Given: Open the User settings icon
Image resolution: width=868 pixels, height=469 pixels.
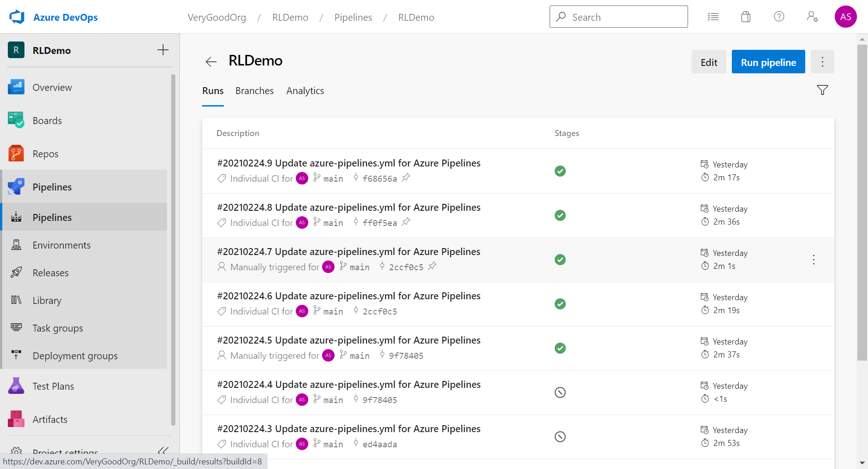Looking at the screenshot, I should tap(812, 17).
